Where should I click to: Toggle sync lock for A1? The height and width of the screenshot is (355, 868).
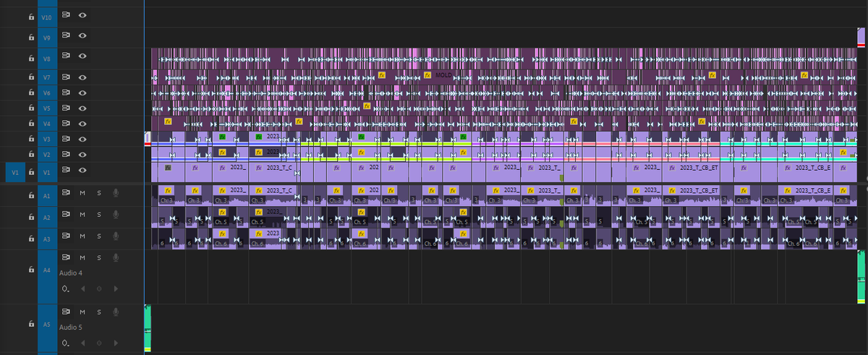[66, 193]
